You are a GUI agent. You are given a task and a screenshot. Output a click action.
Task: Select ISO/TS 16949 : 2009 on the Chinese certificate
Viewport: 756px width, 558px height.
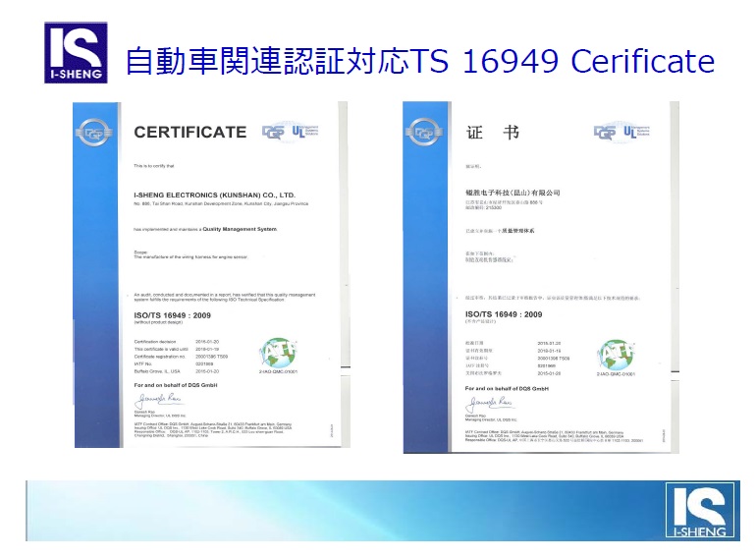(504, 314)
